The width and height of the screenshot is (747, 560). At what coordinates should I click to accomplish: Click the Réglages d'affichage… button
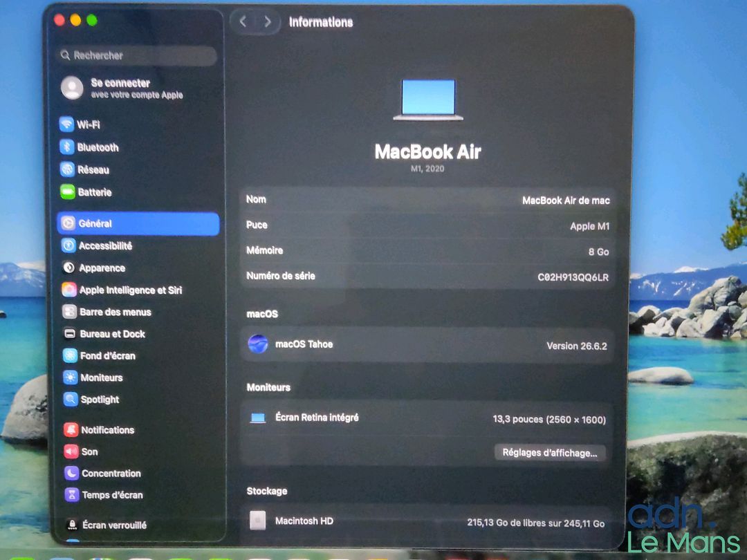coord(550,452)
